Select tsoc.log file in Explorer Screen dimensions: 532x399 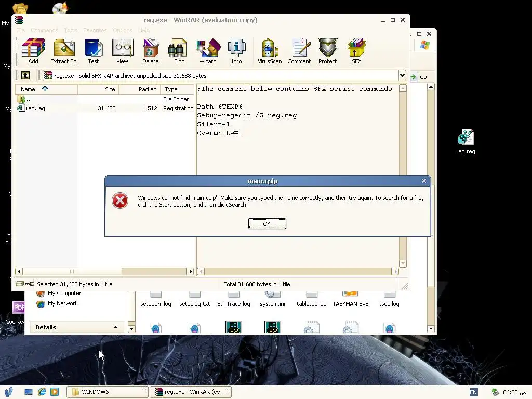pos(389,300)
